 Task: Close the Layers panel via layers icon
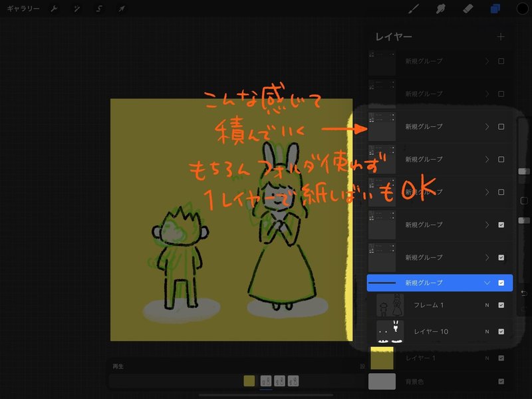click(x=495, y=9)
